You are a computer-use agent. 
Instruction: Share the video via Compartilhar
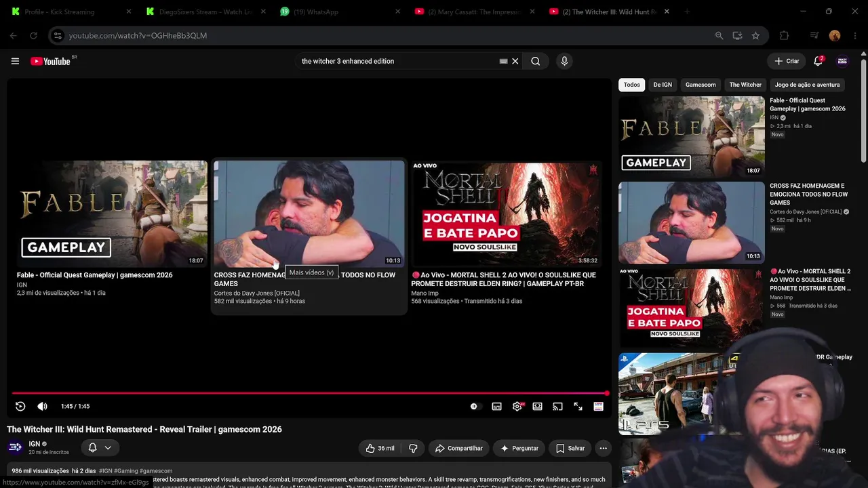coord(459,448)
